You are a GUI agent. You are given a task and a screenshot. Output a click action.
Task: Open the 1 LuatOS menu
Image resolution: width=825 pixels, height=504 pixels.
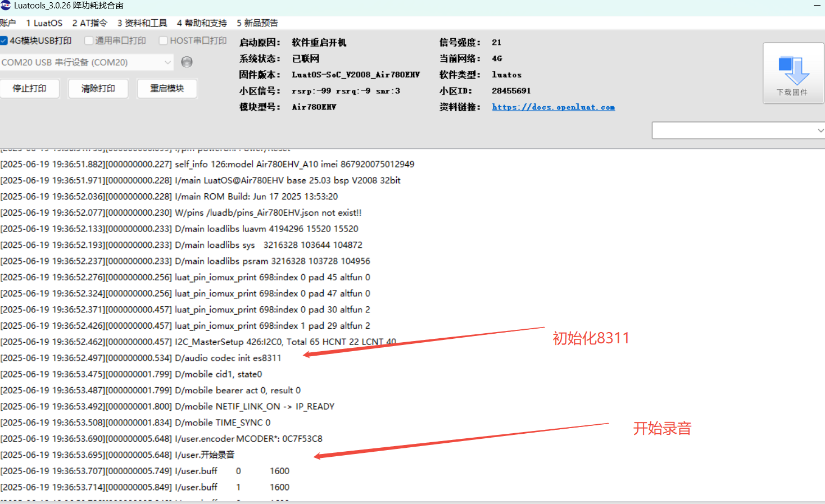(x=44, y=23)
